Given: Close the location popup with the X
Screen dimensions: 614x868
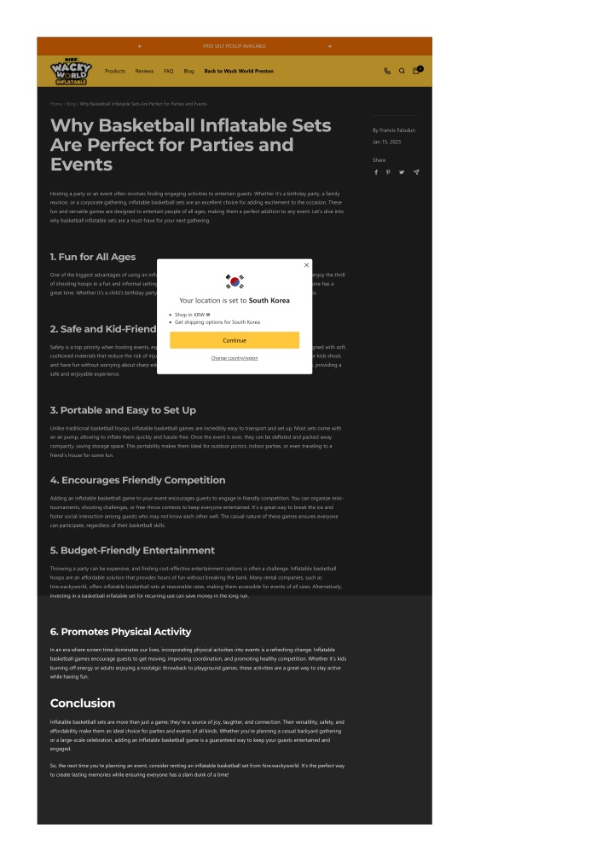Looking at the screenshot, I should click(x=306, y=265).
